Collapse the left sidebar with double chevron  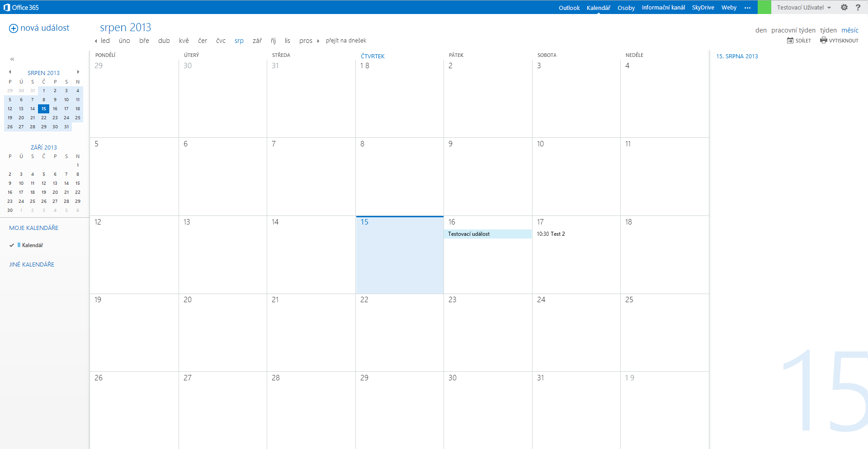[x=12, y=59]
